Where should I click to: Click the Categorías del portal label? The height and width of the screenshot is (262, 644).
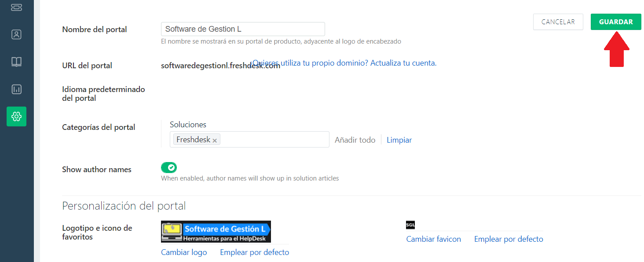[x=99, y=127]
